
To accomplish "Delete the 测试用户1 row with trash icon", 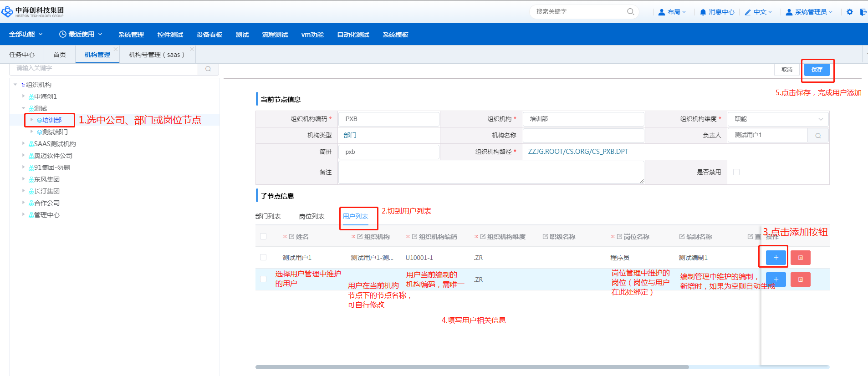I will pyautogui.click(x=800, y=258).
